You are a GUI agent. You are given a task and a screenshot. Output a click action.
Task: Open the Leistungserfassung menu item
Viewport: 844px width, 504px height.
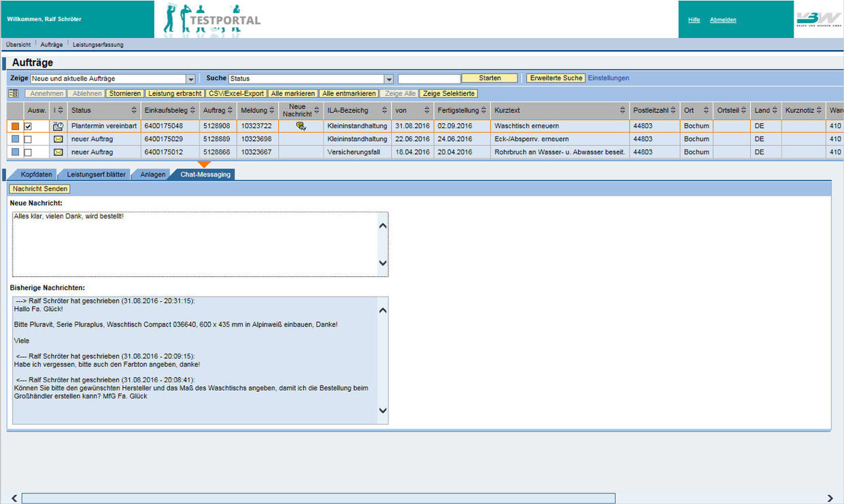tap(98, 44)
